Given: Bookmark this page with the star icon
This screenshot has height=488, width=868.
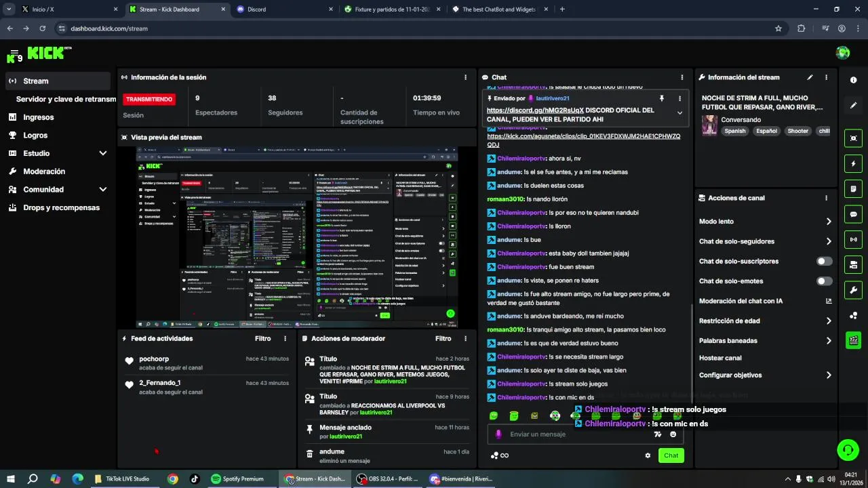Looking at the screenshot, I should (x=778, y=28).
